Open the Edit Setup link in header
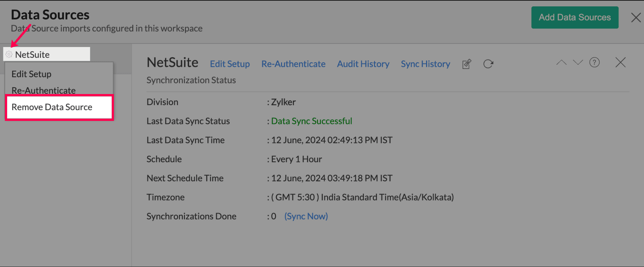The height and width of the screenshot is (267, 644). (230, 64)
